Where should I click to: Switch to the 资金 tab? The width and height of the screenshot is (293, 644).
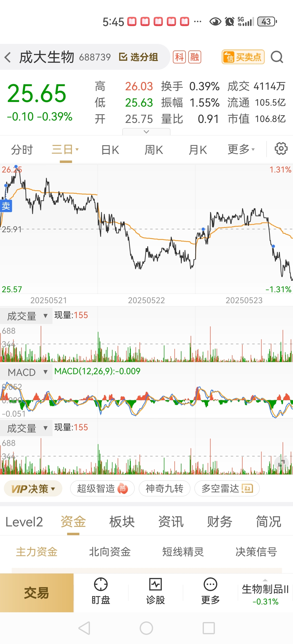click(73, 522)
